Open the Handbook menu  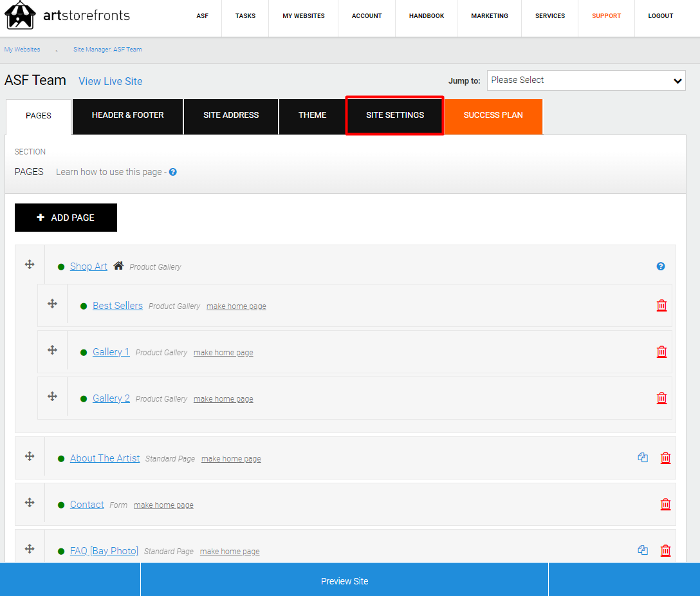click(427, 16)
